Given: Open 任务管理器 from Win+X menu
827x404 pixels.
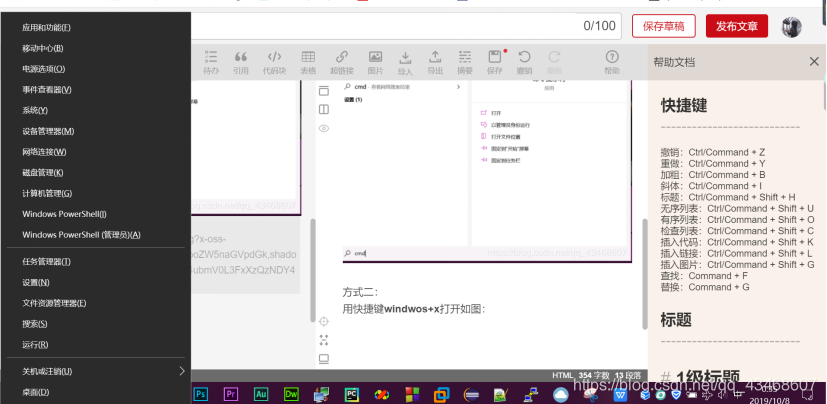Looking at the screenshot, I should (x=96, y=262).
